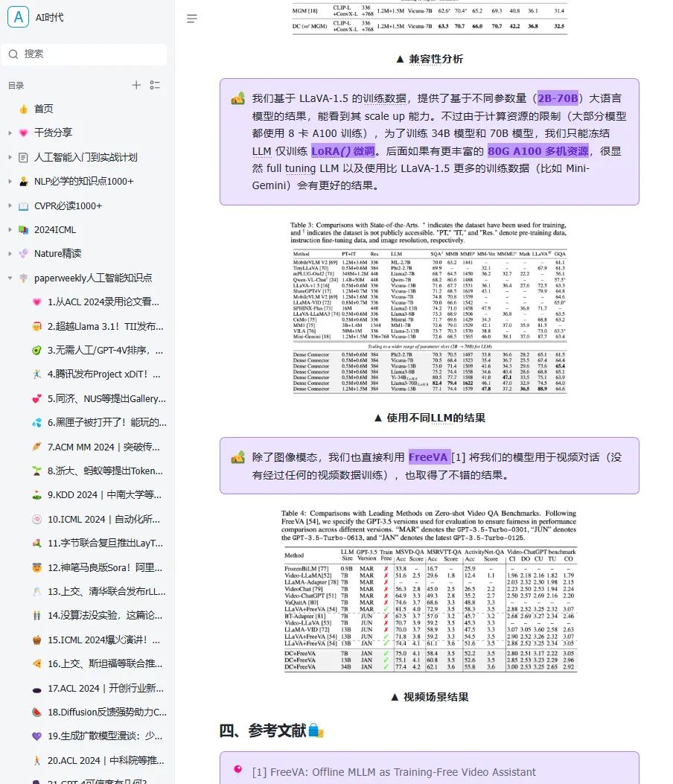Expand NLP必学的知识点1000+ section
The image size is (673, 784).
point(10,182)
